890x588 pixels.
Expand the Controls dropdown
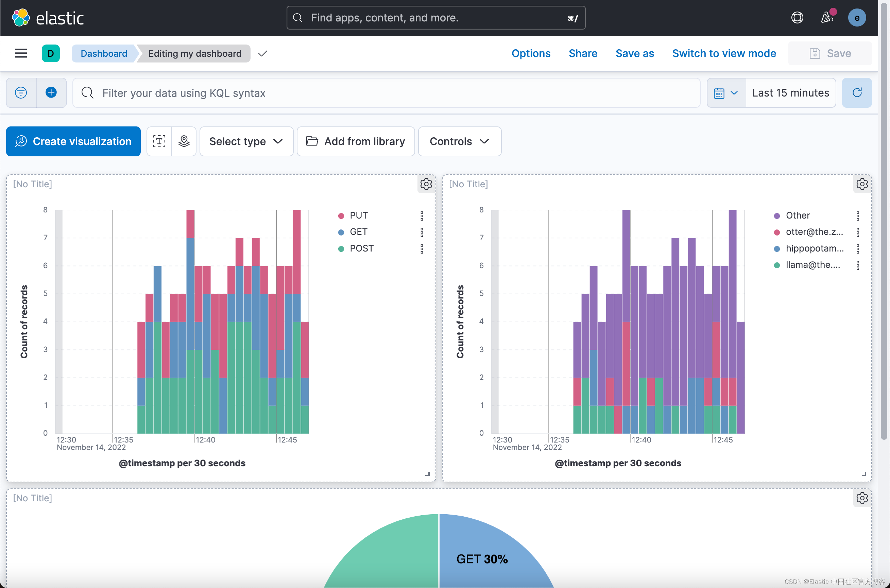(459, 141)
